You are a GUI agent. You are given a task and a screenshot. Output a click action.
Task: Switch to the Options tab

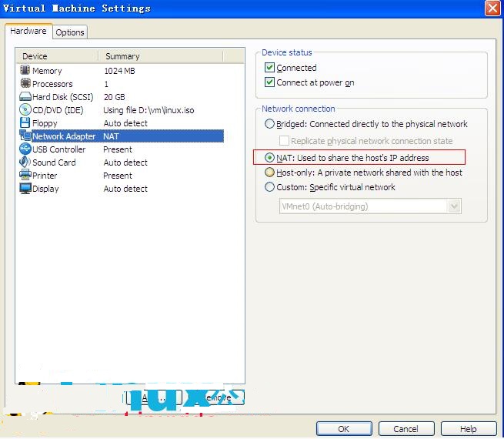[70, 32]
